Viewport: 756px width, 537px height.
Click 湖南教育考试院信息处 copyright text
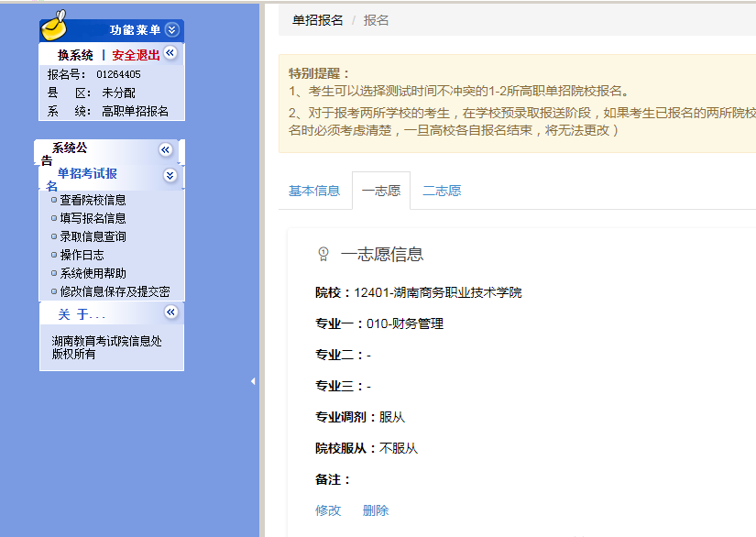(x=106, y=341)
